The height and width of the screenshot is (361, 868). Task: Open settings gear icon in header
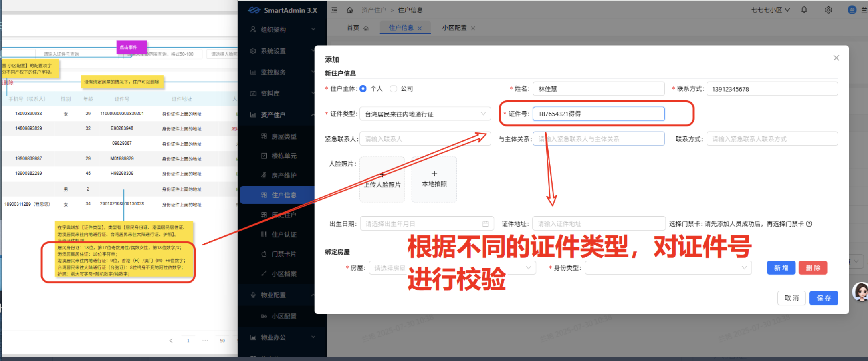[x=828, y=10]
